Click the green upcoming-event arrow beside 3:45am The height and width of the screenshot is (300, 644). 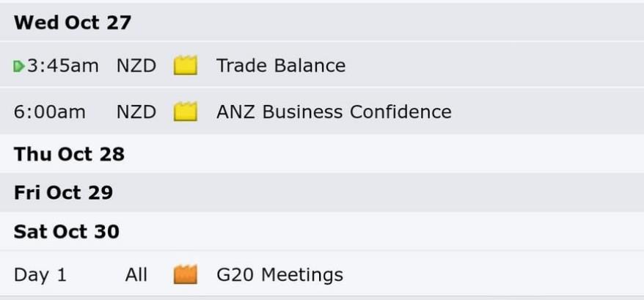click(19, 66)
